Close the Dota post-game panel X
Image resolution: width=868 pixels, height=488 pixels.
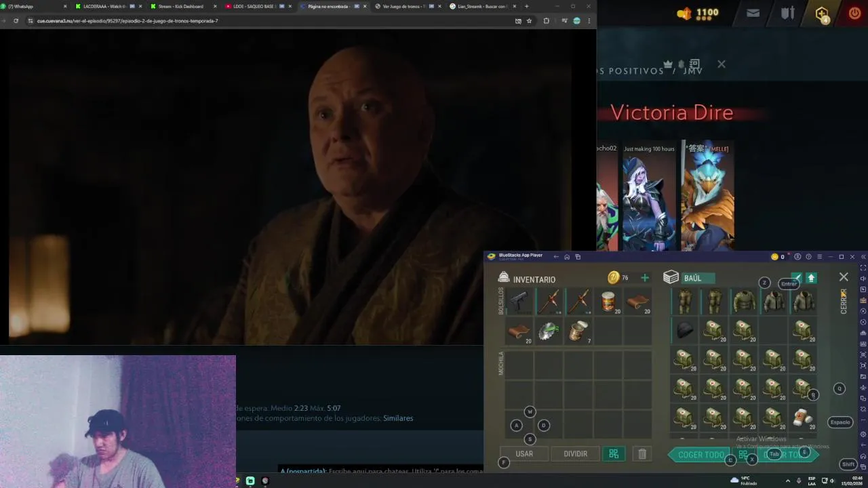[x=722, y=64]
